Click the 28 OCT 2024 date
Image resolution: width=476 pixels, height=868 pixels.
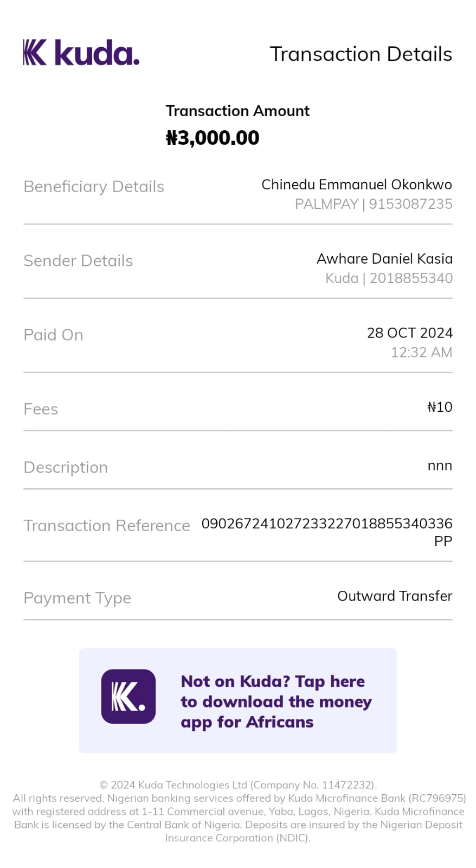point(409,333)
